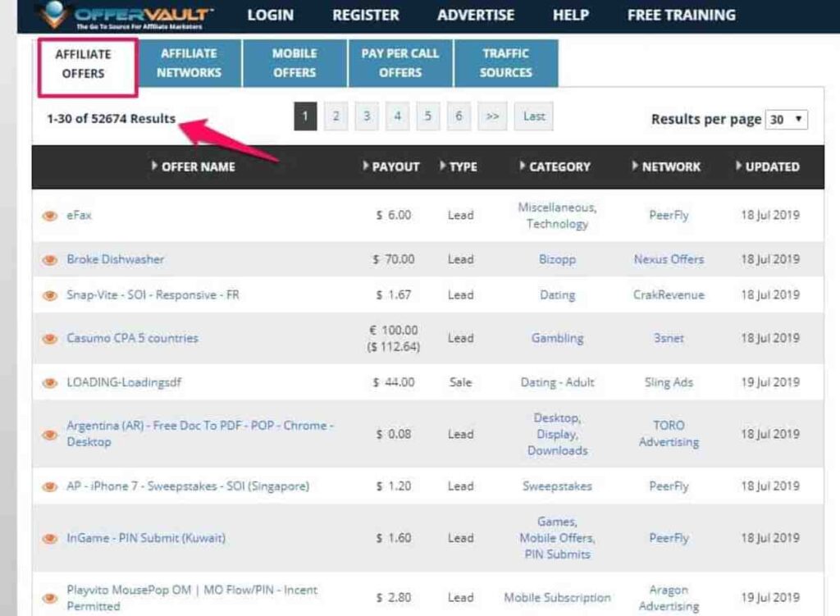
Task: Open the Aragon Advertising network link
Action: coord(669,598)
